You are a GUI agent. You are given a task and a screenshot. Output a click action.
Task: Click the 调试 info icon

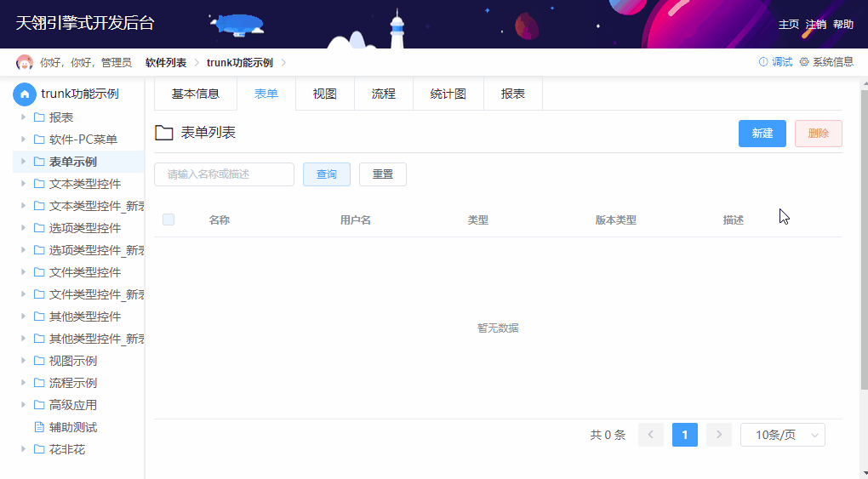[762, 62]
